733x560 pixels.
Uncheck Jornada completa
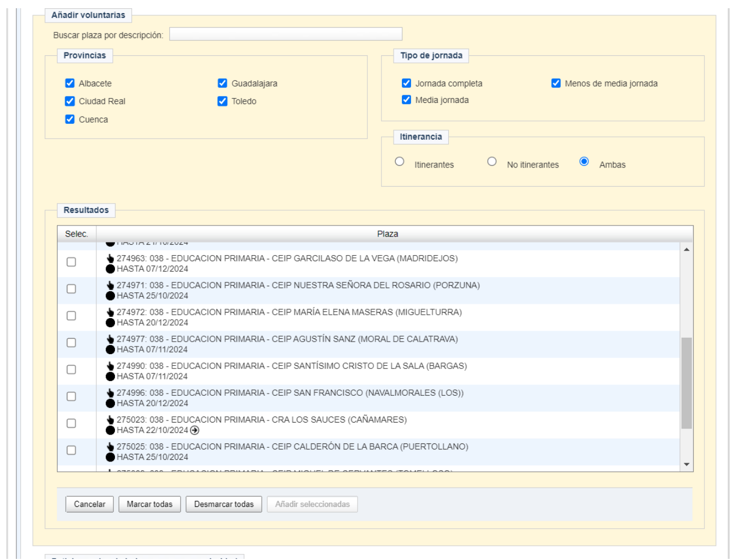click(x=406, y=83)
